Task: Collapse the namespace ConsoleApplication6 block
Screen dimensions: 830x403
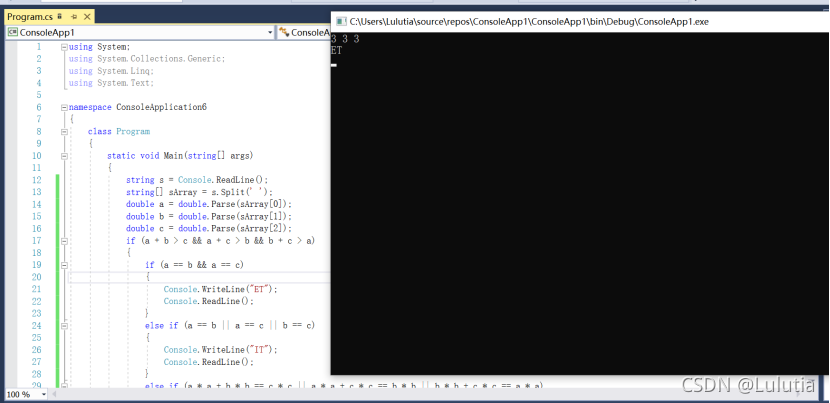Action: click(64, 107)
